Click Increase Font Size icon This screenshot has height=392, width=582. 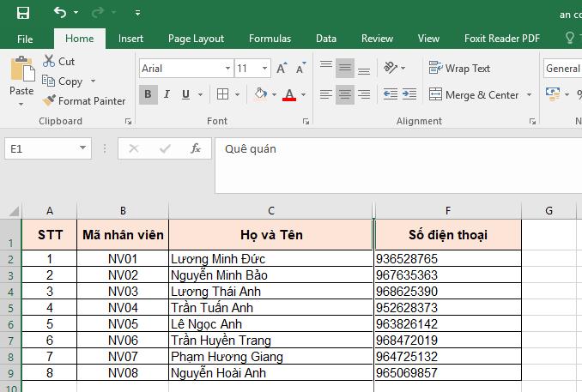pyautogui.click(x=282, y=68)
